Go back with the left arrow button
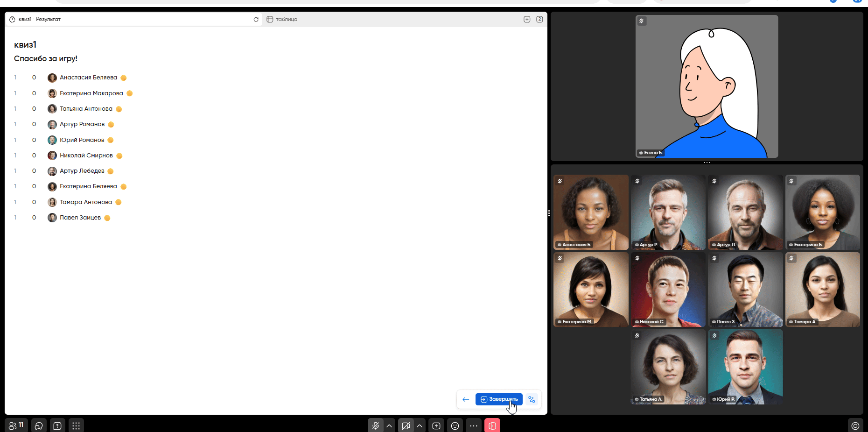The image size is (868, 432). coord(466,399)
